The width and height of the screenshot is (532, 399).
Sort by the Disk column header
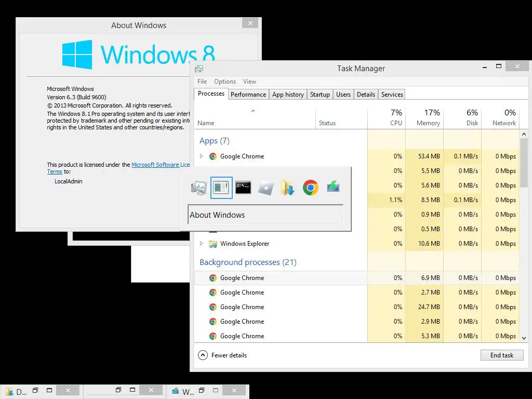click(462, 118)
